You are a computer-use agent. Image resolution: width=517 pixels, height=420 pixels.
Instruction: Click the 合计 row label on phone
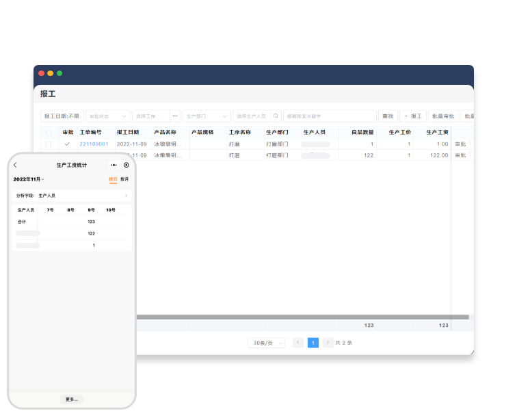tap(22, 222)
